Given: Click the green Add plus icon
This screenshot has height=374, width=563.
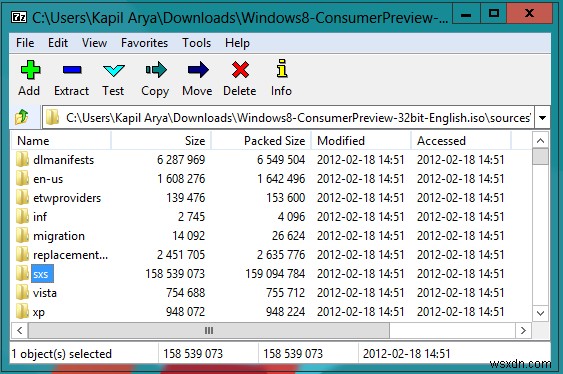Looking at the screenshot, I should (30, 70).
